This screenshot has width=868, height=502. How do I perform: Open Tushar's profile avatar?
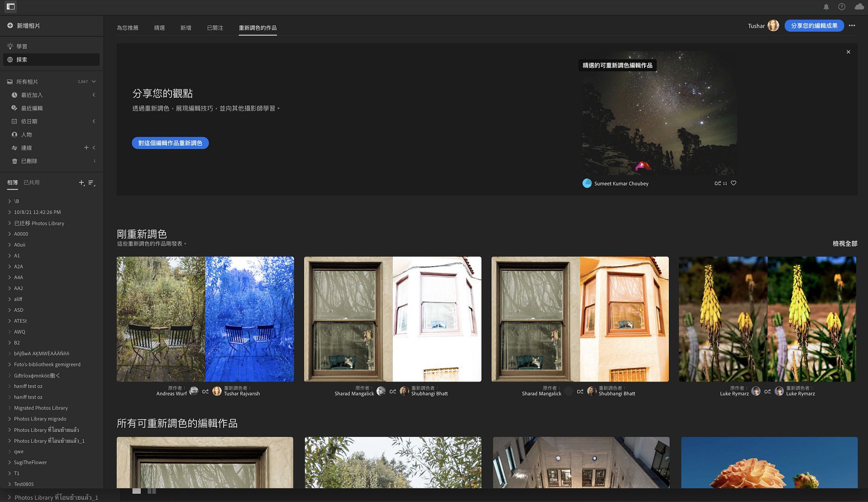click(x=773, y=26)
